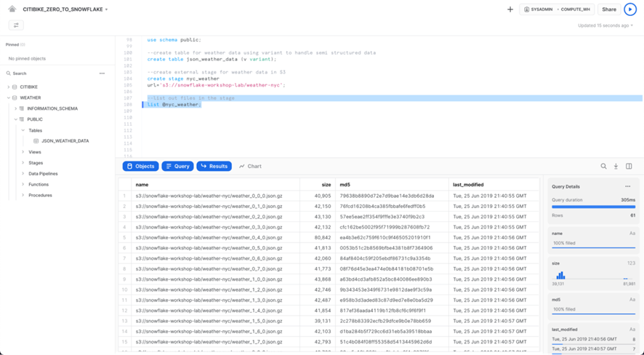
Task: Toggle the results side panel icon
Action: (x=629, y=167)
